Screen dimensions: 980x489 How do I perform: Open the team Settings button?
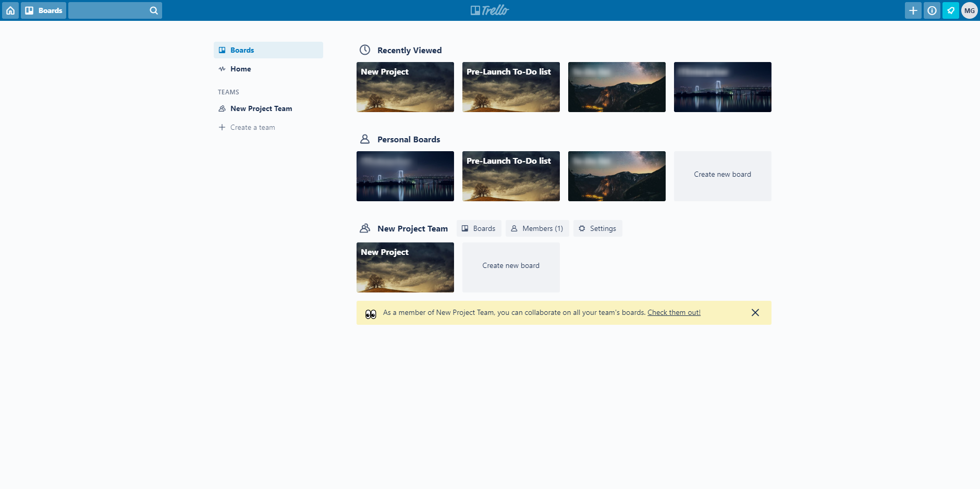tap(598, 228)
